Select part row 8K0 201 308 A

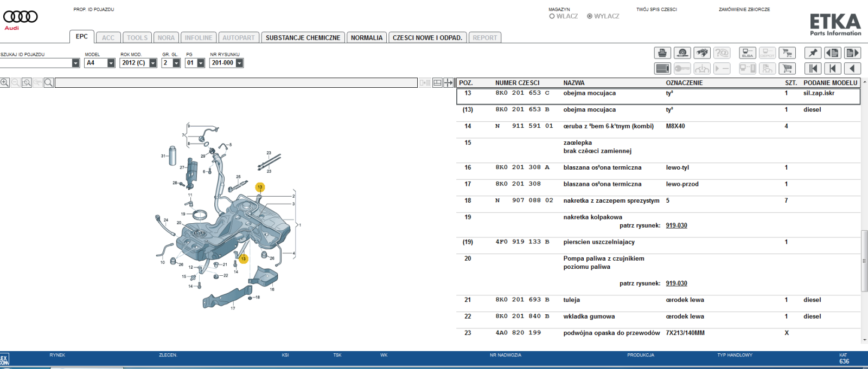point(658,167)
